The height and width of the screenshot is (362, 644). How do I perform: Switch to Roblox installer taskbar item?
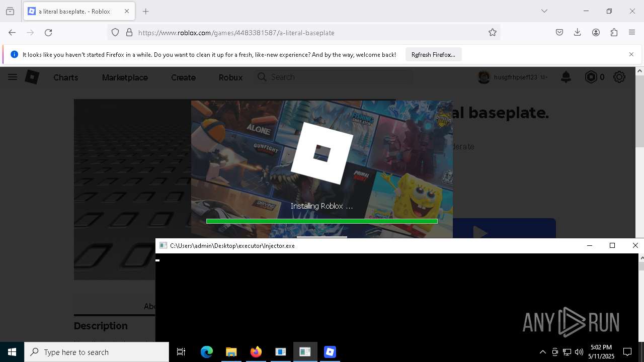330,352
